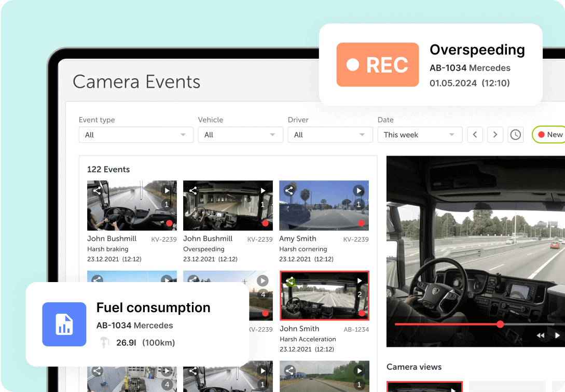This screenshot has width=565, height=392.
Task: Select the red-outlined Harsh Acceleration thumbnail
Action: pos(325,296)
